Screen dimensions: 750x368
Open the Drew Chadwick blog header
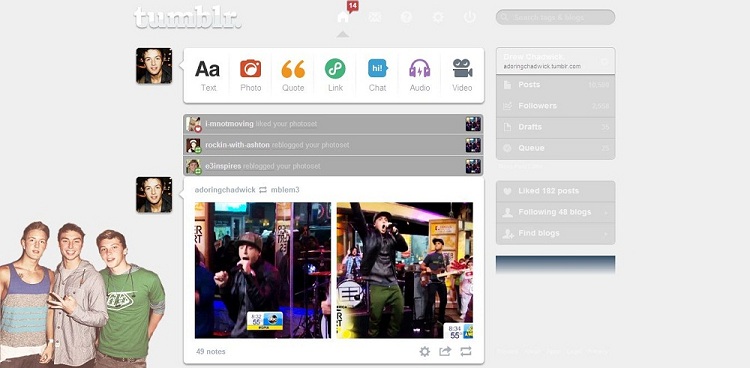pos(555,61)
